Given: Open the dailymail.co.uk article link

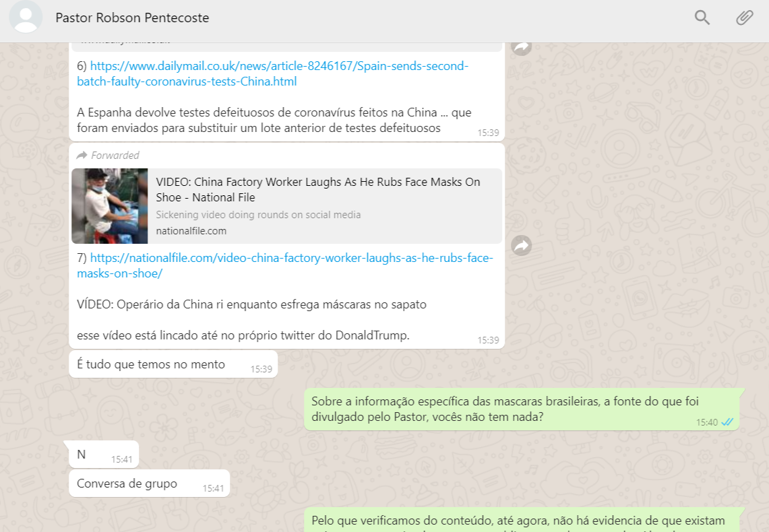Looking at the screenshot, I should click(x=273, y=73).
